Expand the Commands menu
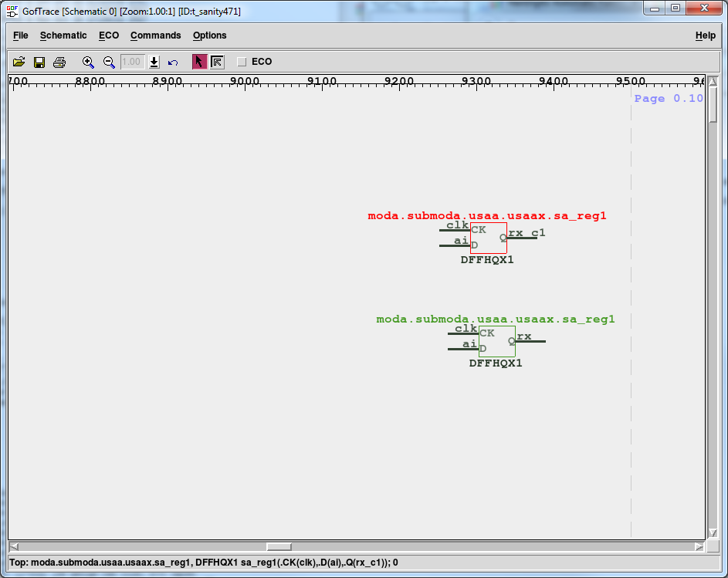Image resolution: width=728 pixels, height=578 pixels. click(155, 35)
